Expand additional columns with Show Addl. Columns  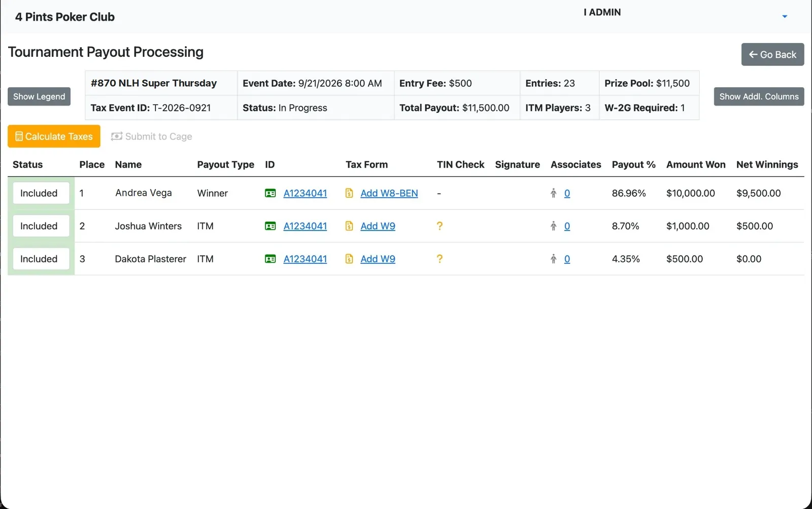click(759, 96)
